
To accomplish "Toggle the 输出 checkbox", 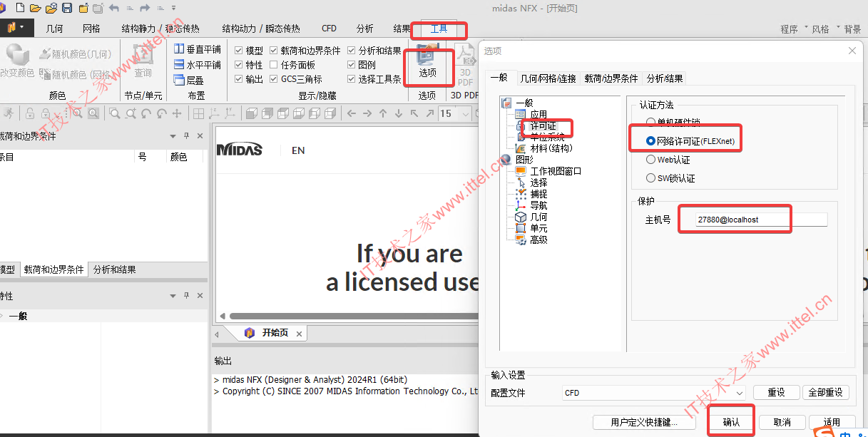I will point(239,79).
